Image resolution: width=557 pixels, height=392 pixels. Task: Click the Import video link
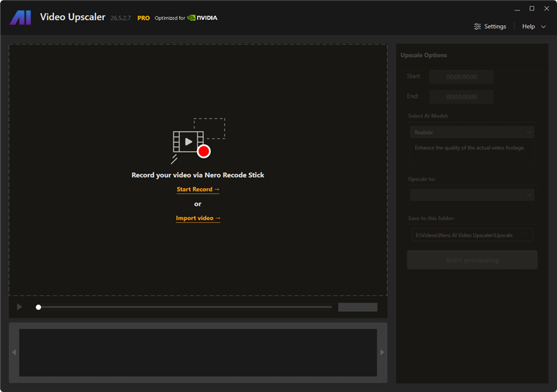pyautogui.click(x=198, y=218)
